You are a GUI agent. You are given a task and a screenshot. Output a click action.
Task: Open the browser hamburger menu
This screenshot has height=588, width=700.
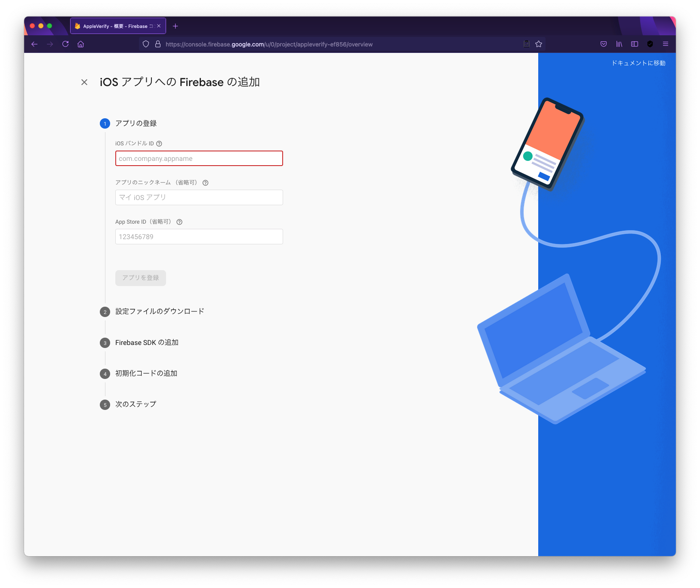coord(666,44)
